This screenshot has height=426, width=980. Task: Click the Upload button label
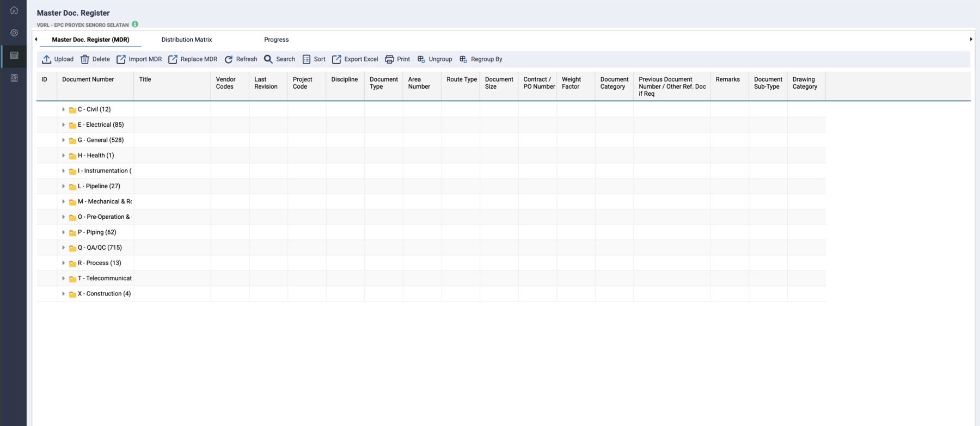click(x=64, y=59)
